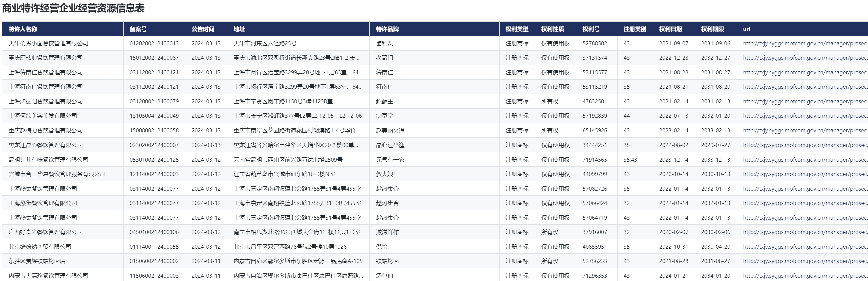Open the url link for 贺大娘 row
868x281 pixels.
tap(805, 174)
